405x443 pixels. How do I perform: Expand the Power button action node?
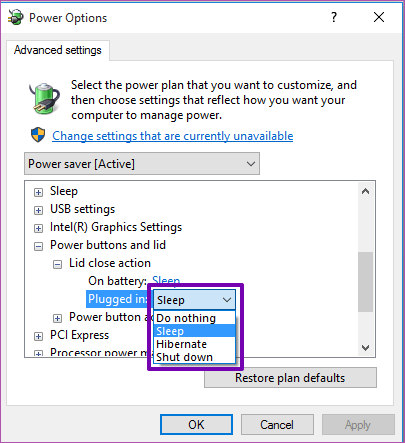[58, 318]
